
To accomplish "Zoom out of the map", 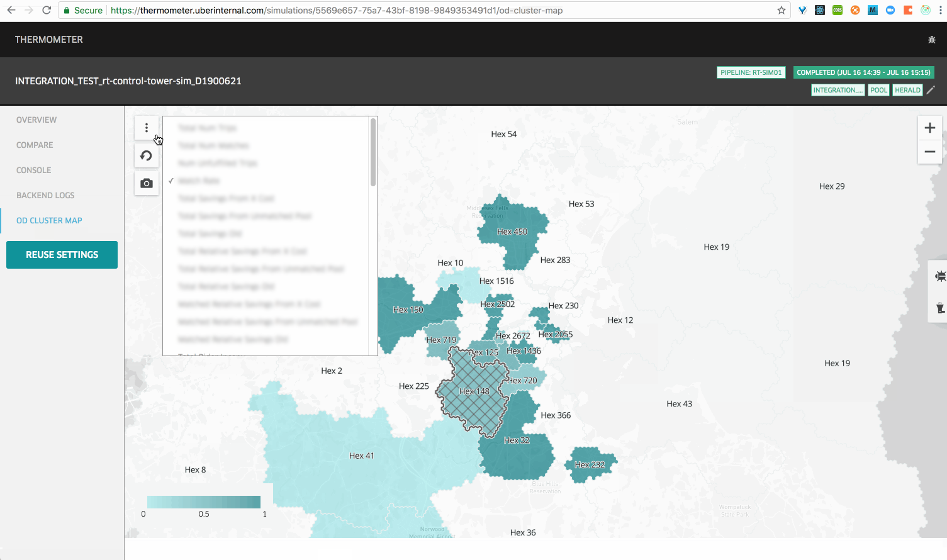I will point(929,152).
